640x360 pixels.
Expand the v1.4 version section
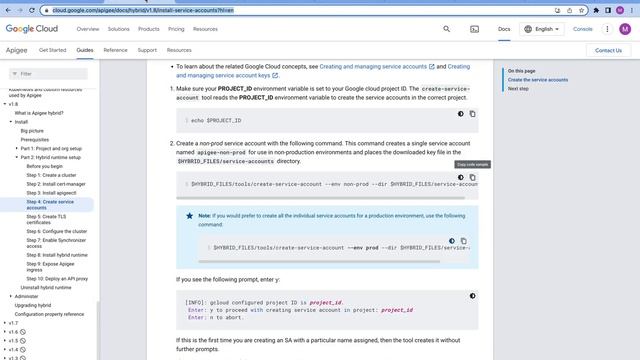click(x=5, y=349)
